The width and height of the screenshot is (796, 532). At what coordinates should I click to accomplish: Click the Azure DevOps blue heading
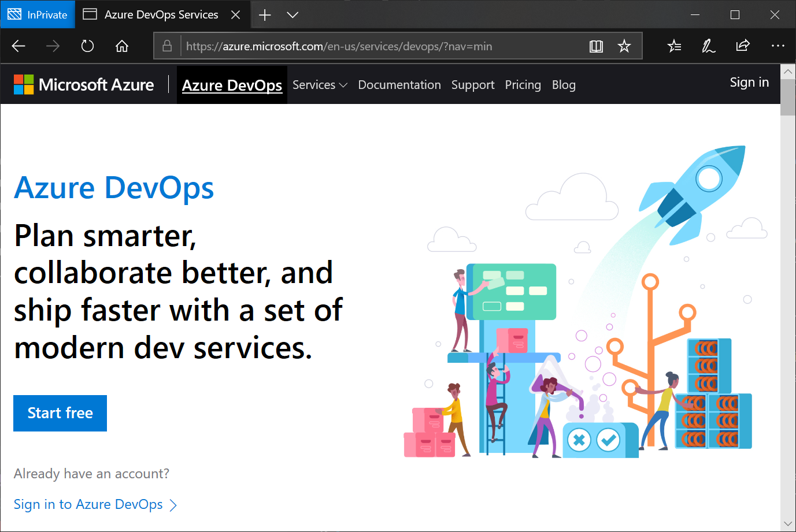[114, 188]
